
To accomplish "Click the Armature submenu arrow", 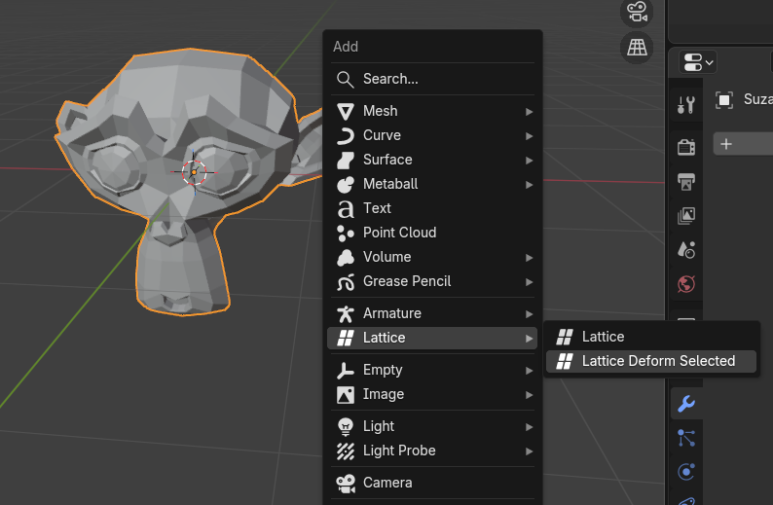I will 529,314.
